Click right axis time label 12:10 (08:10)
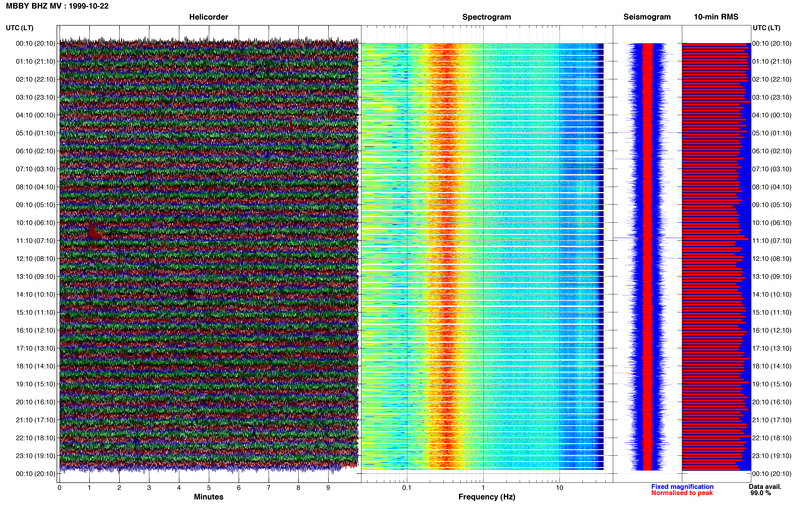Image resolution: width=812 pixels, height=508 pixels. [x=772, y=259]
